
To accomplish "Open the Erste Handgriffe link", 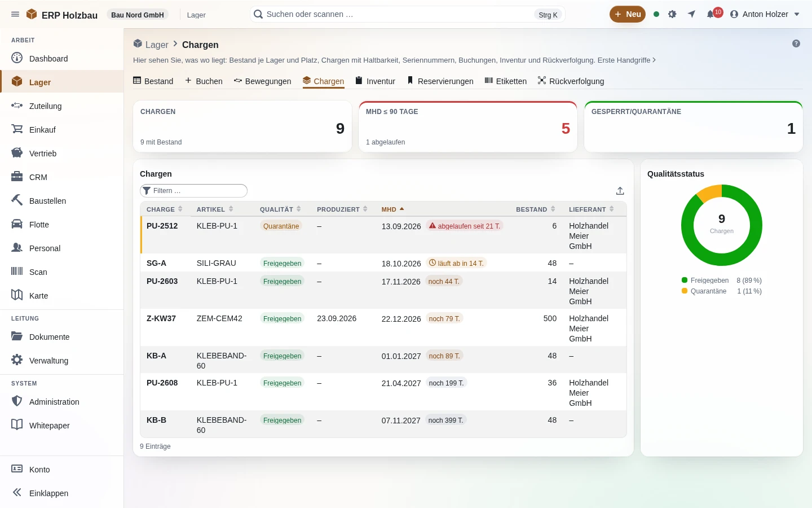I will 627,60.
